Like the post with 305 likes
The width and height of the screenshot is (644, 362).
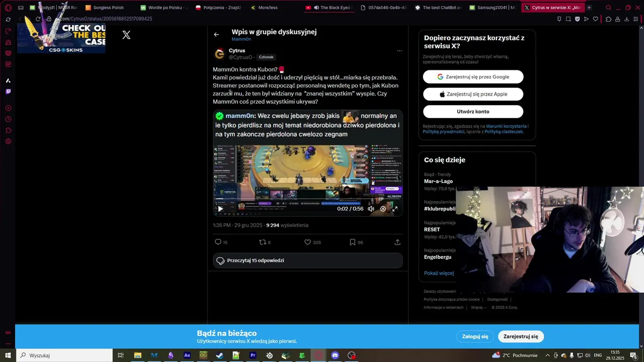point(307,242)
